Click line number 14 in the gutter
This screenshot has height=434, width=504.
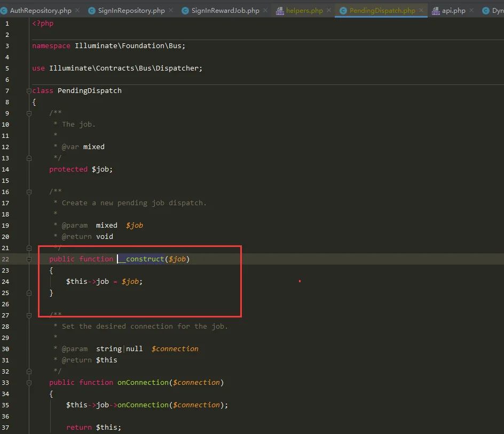[x=5, y=169]
